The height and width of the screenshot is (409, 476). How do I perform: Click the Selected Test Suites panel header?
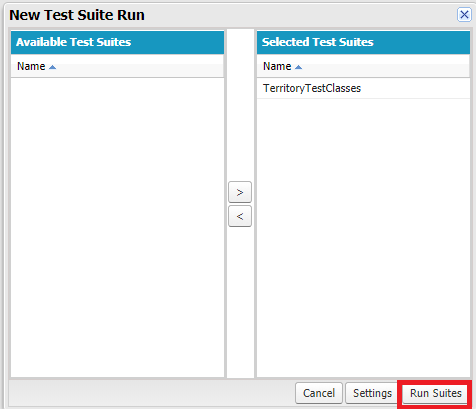(x=363, y=42)
